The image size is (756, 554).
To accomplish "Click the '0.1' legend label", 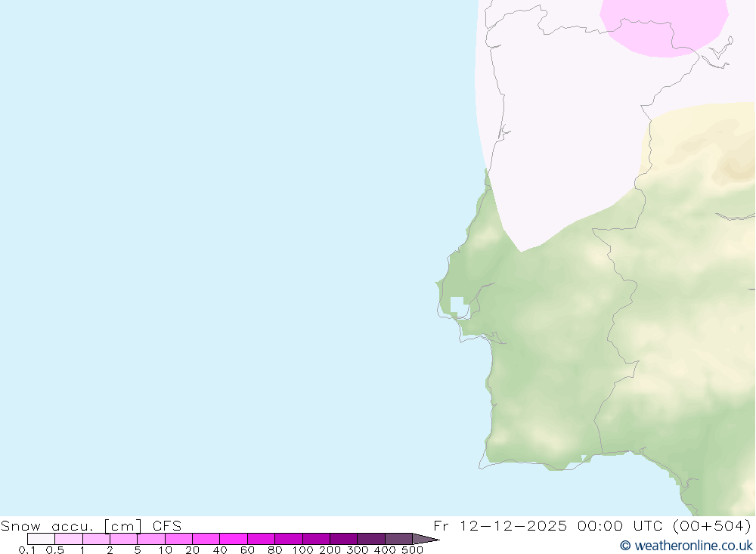I will pyautogui.click(x=27, y=550).
